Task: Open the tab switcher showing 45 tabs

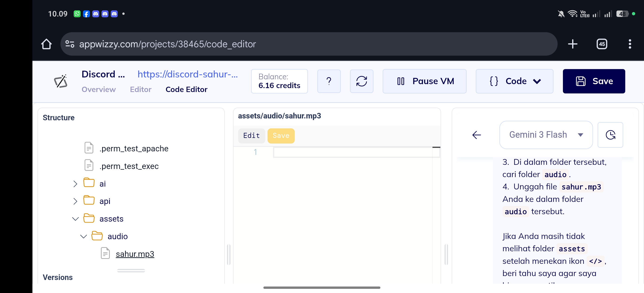Action: [x=602, y=44]
